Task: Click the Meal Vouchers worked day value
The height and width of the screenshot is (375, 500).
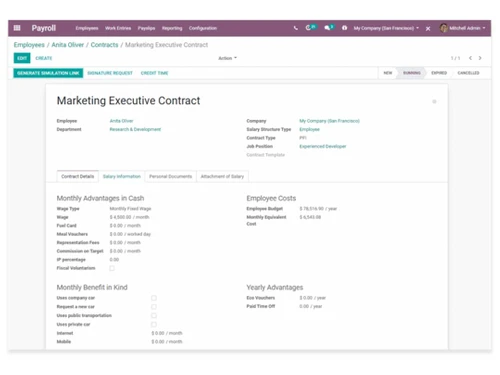Action: 130,234
